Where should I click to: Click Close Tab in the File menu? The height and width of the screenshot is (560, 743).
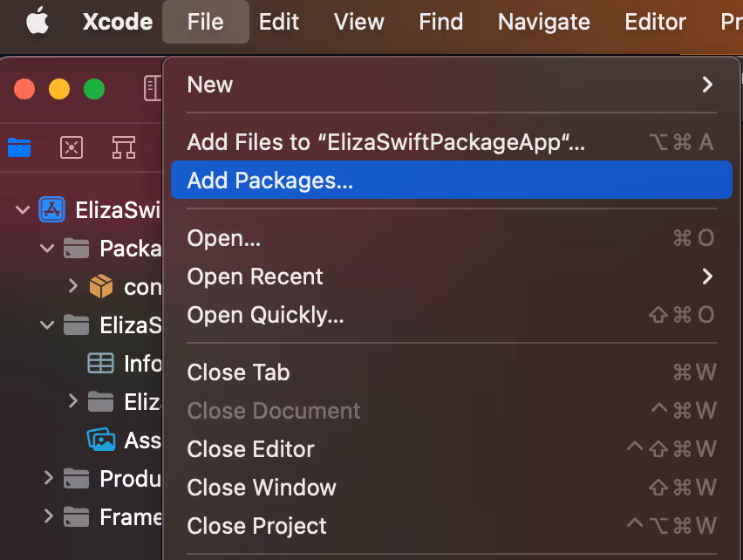pos(238,372)
